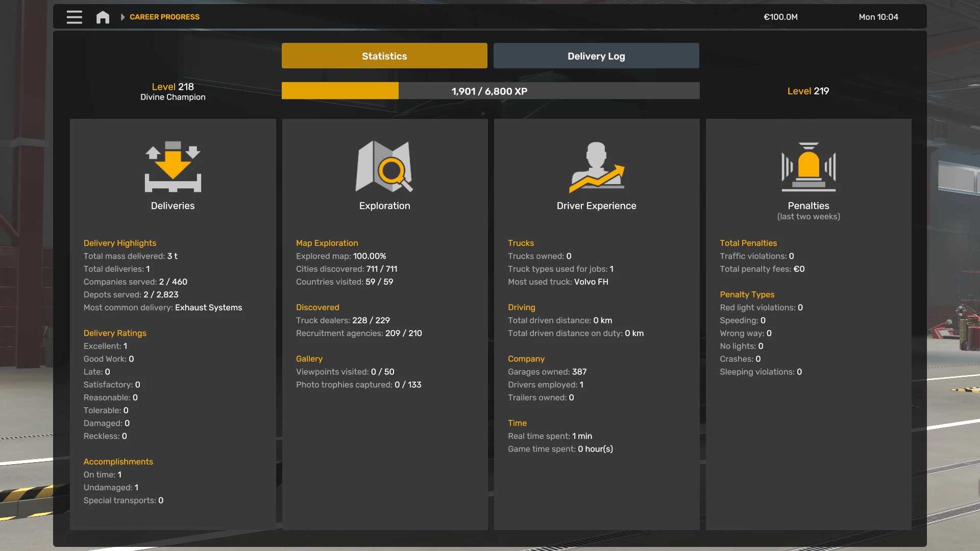The image size is (980, 551).
Task: Open the hamburger main menu
Action: (x=75, y=17)
